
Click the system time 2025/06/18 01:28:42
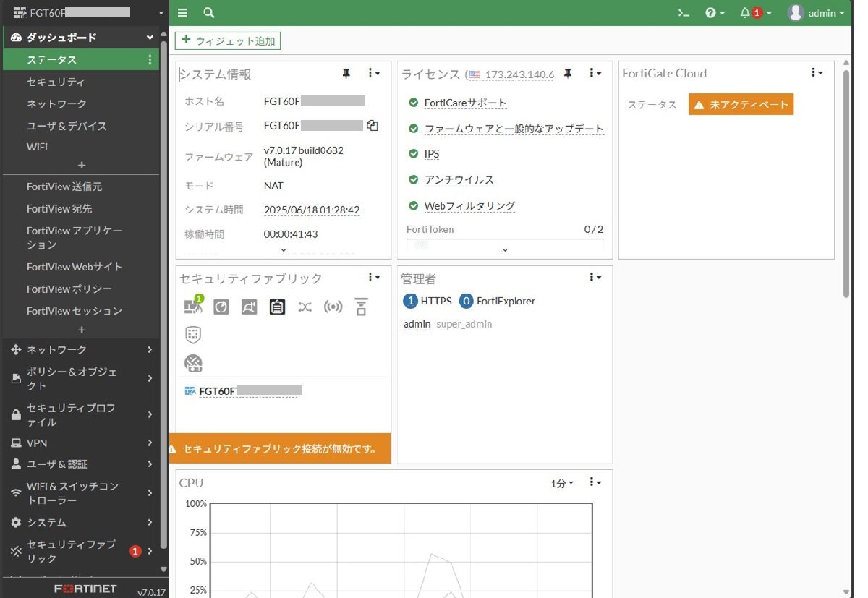312,210
